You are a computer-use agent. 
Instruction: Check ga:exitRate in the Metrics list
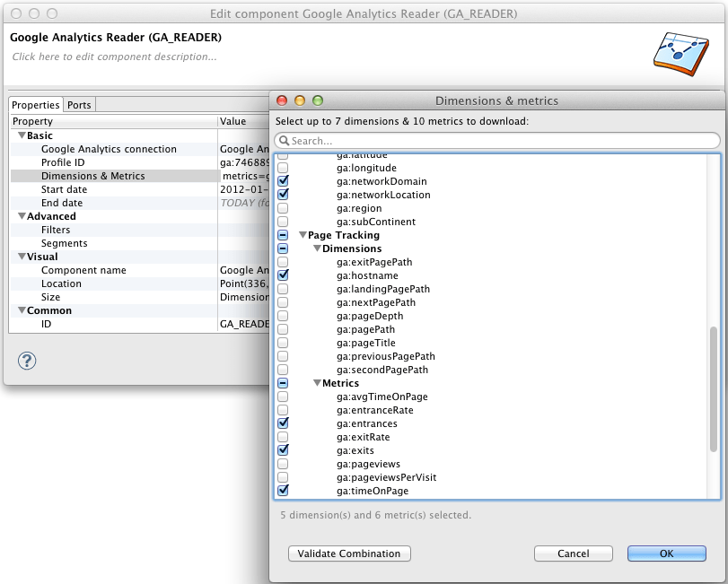point(284,437)
